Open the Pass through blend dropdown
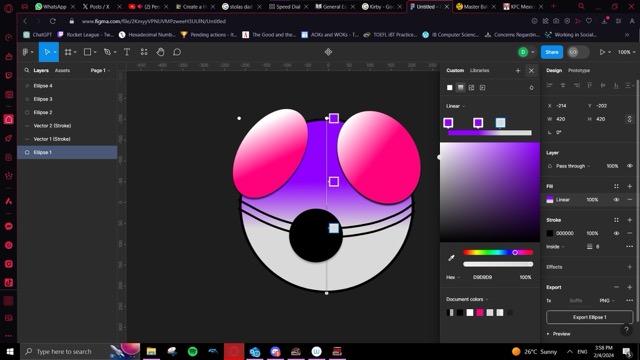640x360 pixels. point(573,166)
